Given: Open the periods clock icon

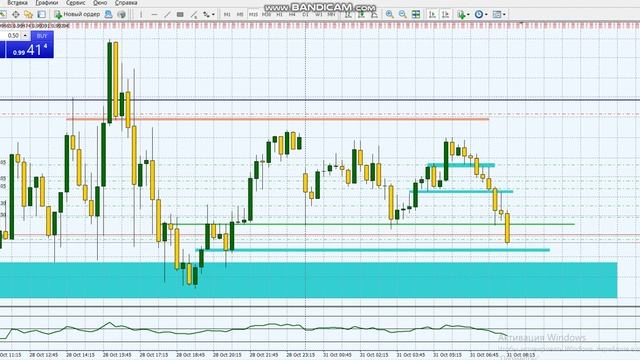Looking at the screenshot, I should pyautogui.click(x=479, y=15).
